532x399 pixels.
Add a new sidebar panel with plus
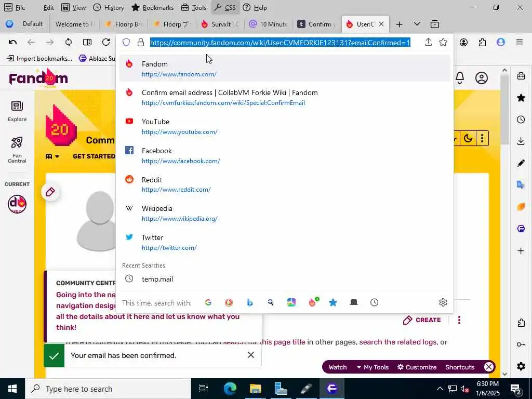click(521, 251)
